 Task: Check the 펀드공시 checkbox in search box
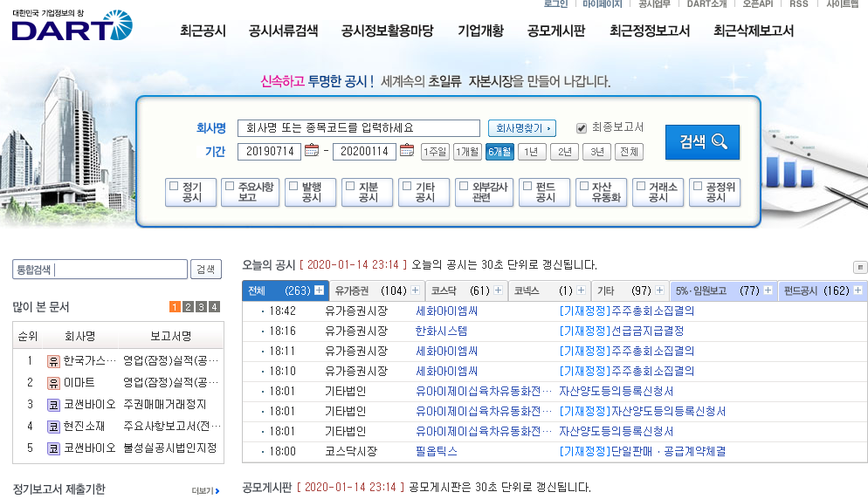pyautogui.click(x=527, y=187)
